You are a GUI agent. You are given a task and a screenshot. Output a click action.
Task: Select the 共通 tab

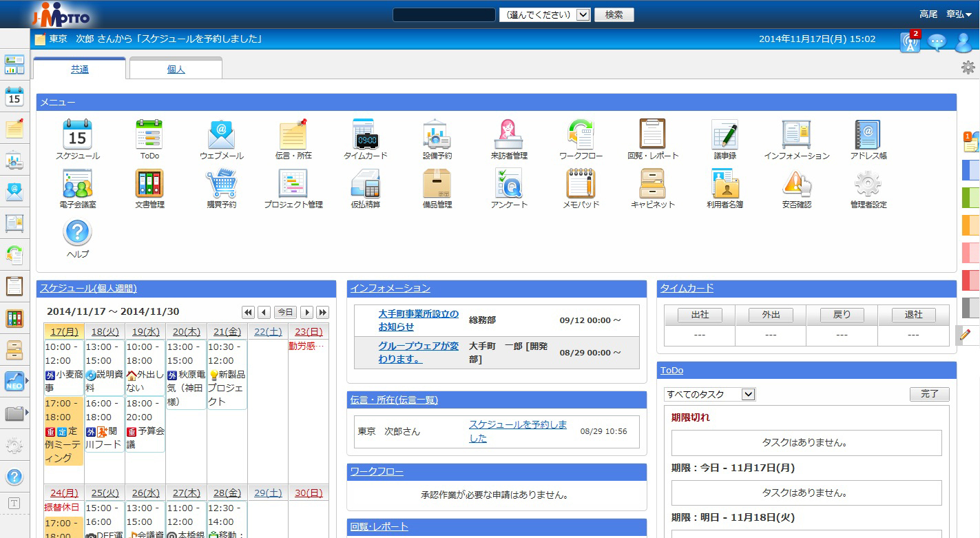(x=79, y=70)
